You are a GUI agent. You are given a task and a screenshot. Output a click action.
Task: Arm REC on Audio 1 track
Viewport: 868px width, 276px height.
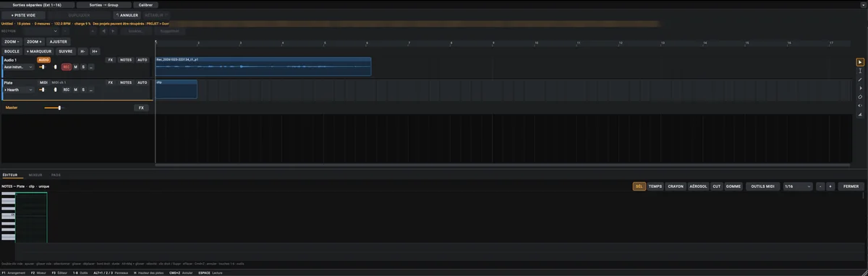(67, 67)
